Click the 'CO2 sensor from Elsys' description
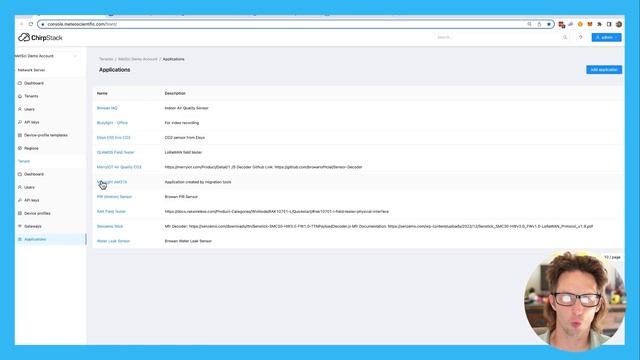 point(184,138)
